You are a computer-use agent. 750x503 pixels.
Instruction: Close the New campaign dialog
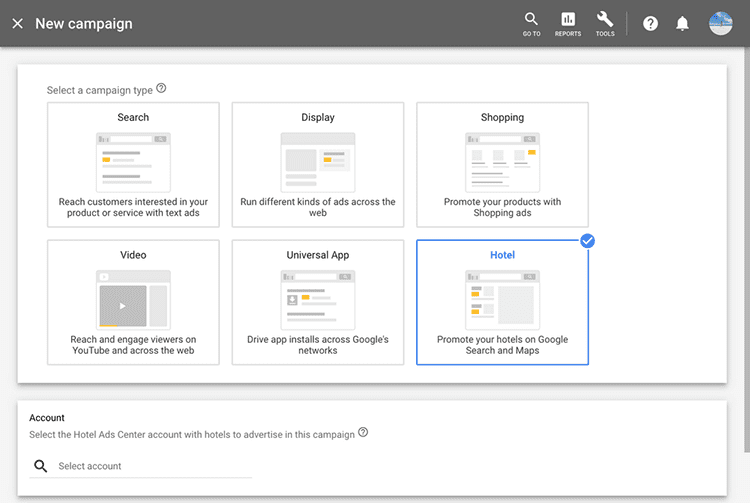17,23
